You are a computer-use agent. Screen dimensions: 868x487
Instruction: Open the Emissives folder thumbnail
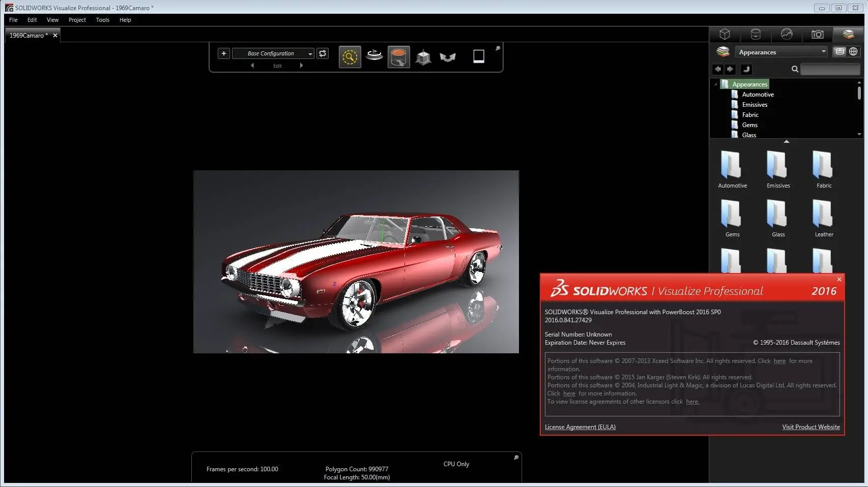[778, 169]
